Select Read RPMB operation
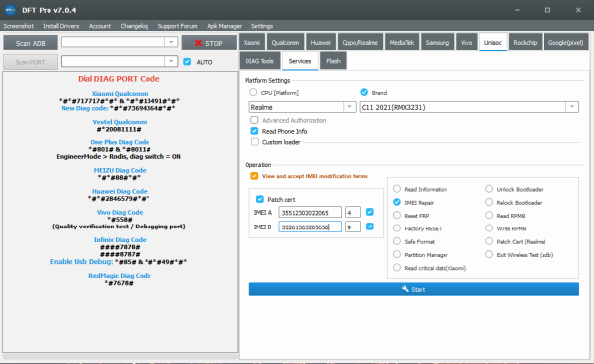The image size is (594, 364). click(x=489, y=215)
